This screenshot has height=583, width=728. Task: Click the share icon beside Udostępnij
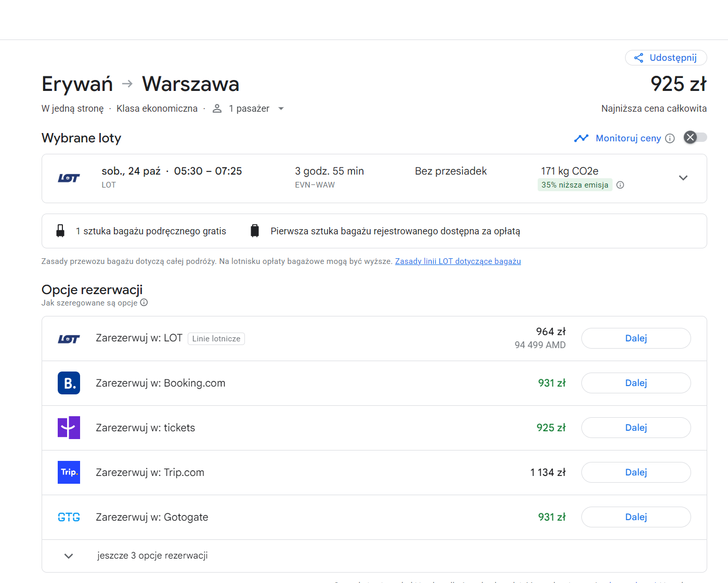click(639, 58)
